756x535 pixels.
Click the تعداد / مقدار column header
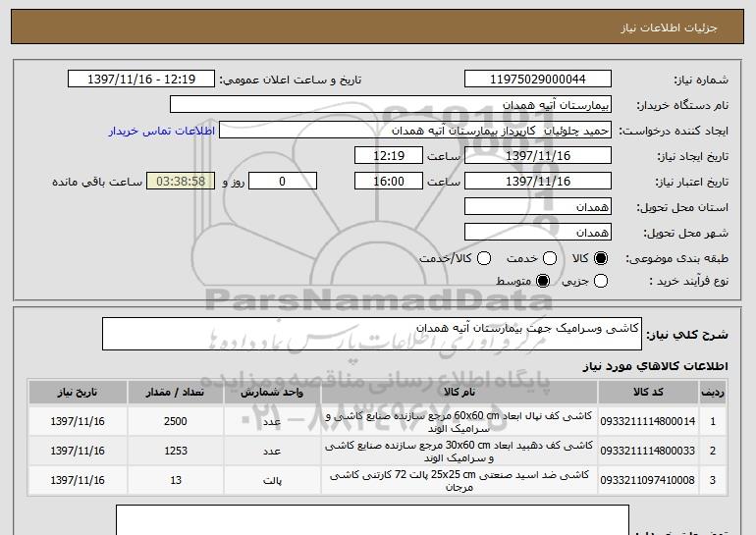176,393
